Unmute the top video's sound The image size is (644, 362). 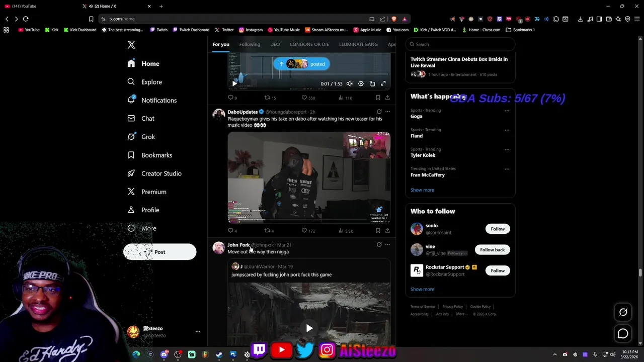pos(349,84)
